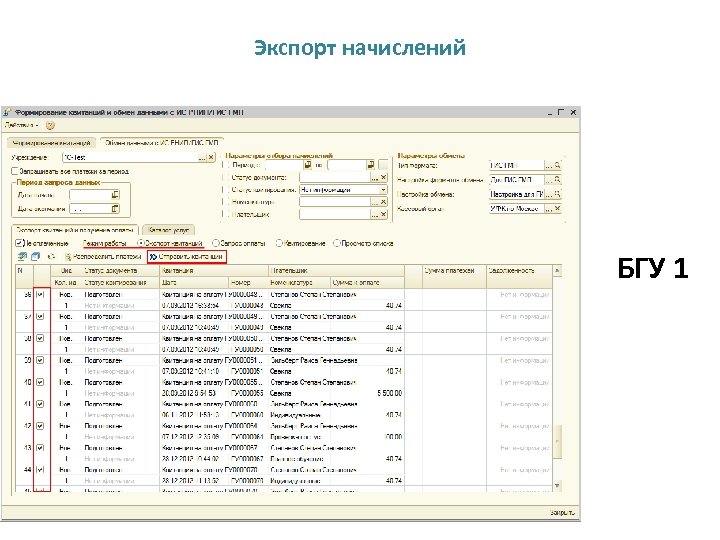Image resolution: width=720 pixels, height=540 pixels.
Task: Click the Закрыть button at bottom
Action: click(562, 512)
